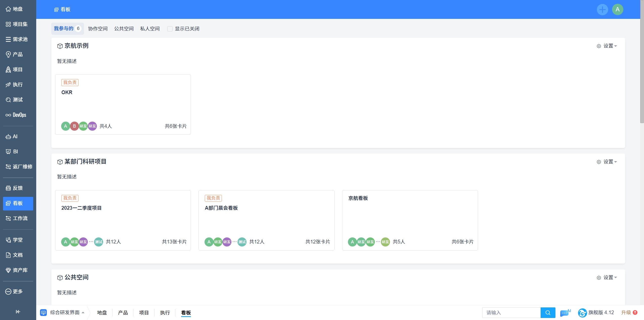The width and height of the screenshot is (644, 320).
Task: Open DevOps in the sidebar
Action: click(18, 115)
